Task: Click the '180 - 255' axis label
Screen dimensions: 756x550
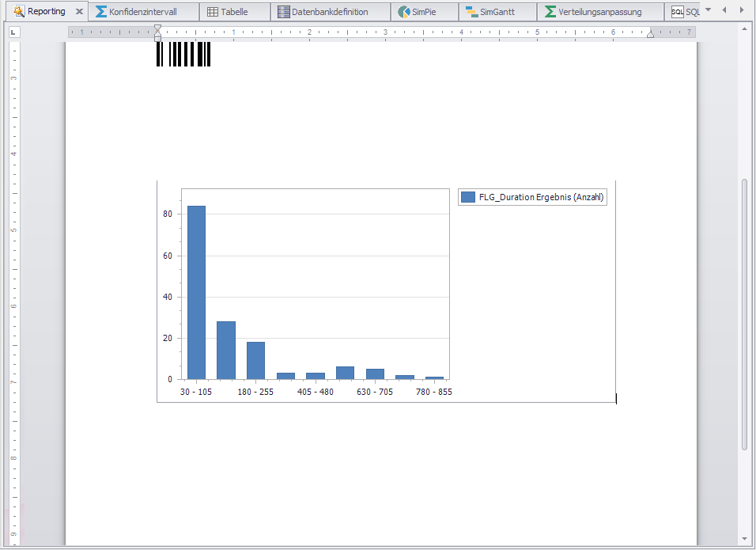Action: 255,392
